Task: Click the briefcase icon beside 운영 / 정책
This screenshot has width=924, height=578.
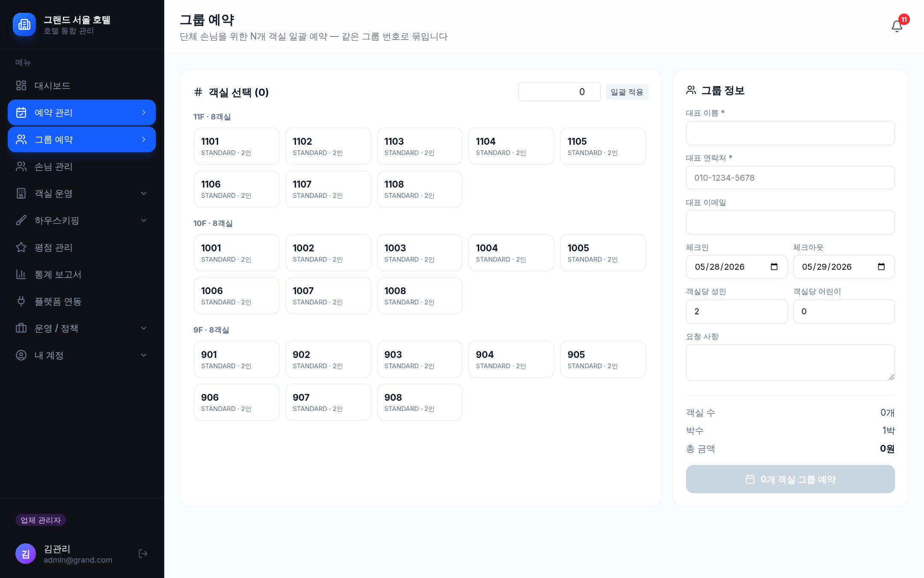Action: pyautogui.click(x=21, y=328)
